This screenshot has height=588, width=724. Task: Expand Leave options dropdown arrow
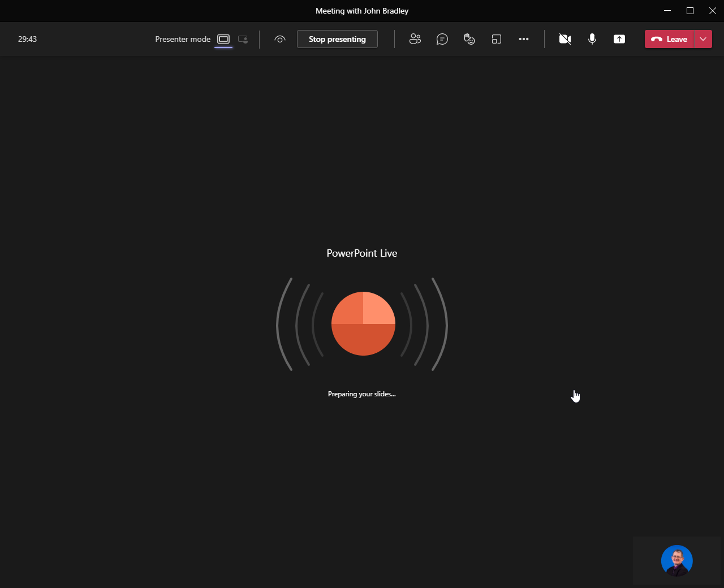point(703,39)
